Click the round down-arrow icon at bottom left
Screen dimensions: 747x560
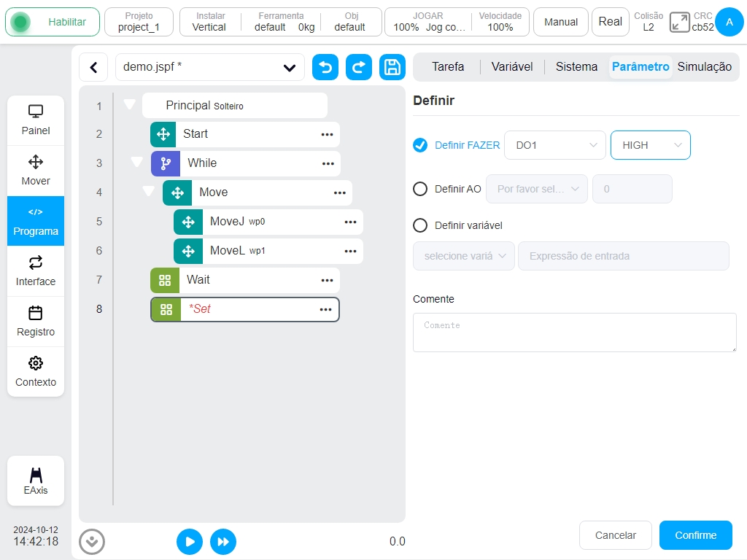click(x=92, y=542)
